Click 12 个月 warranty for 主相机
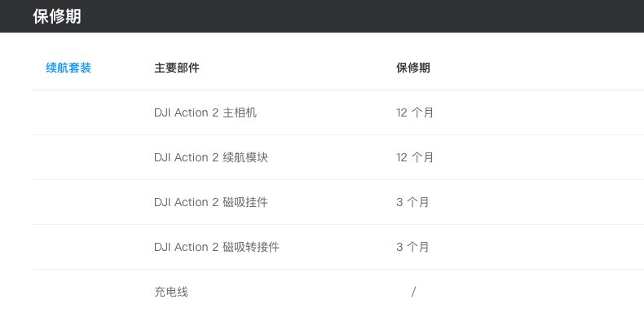The height and width of the screenshot is (330, 644). coord(414,112)
